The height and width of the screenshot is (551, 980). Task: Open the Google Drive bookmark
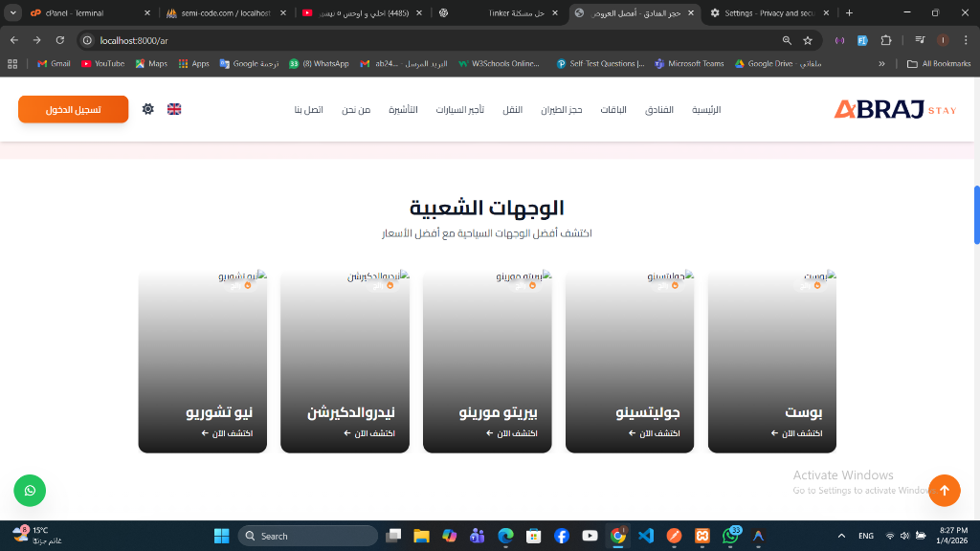coord(777,64)
